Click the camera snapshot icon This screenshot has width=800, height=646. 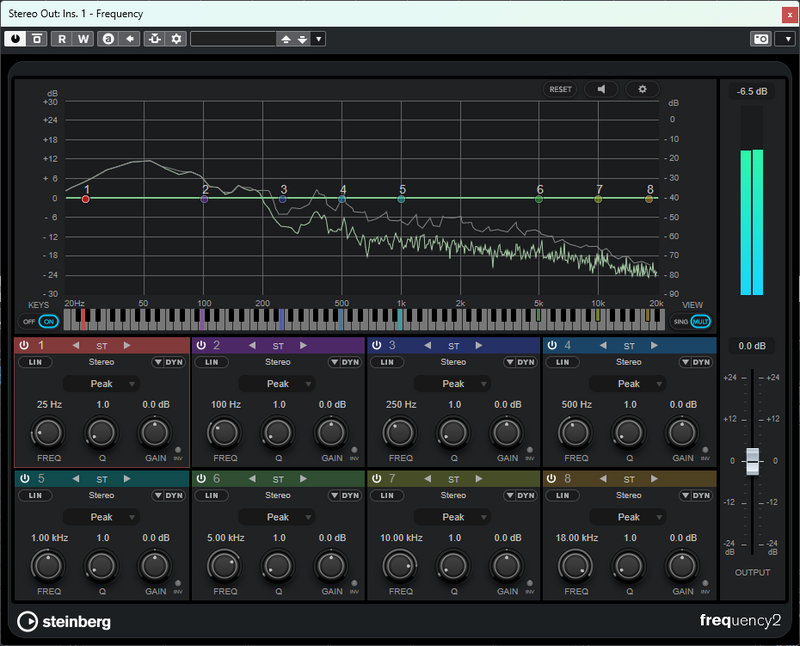(761, 39)
